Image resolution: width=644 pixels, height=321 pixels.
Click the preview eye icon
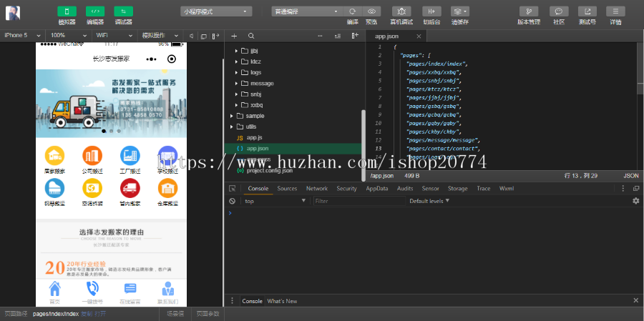click(371, 11)
